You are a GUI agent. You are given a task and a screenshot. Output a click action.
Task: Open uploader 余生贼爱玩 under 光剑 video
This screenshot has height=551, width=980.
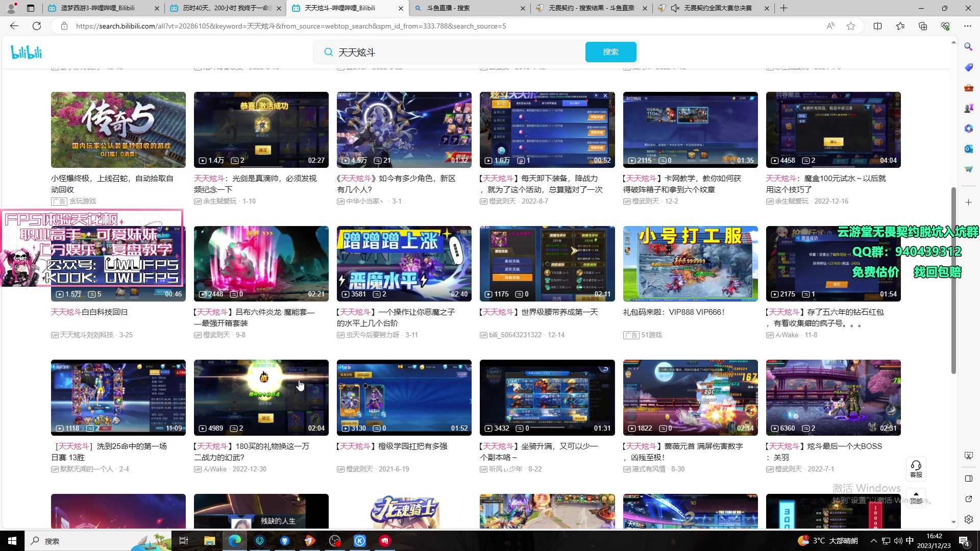point(219,201)
